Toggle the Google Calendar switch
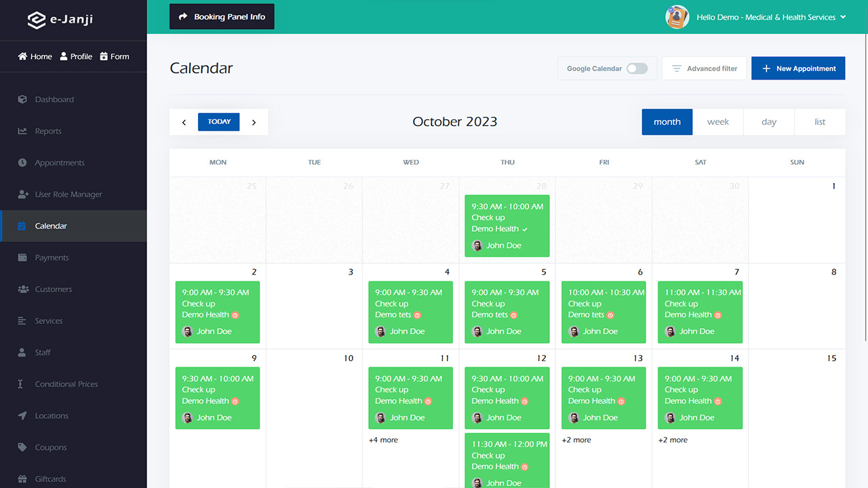The image size is (868, 488). 637,68
